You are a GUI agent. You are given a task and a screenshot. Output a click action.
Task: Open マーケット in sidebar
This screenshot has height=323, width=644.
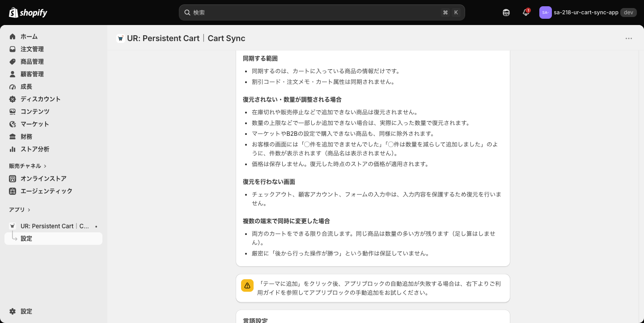pos(35,124)
